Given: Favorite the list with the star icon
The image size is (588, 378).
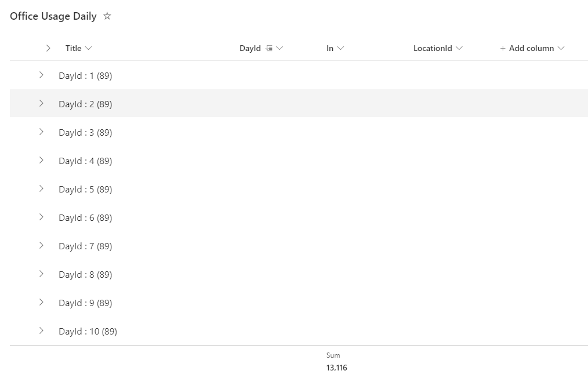Looking at the screenshot, I should [x=107, y=16].
